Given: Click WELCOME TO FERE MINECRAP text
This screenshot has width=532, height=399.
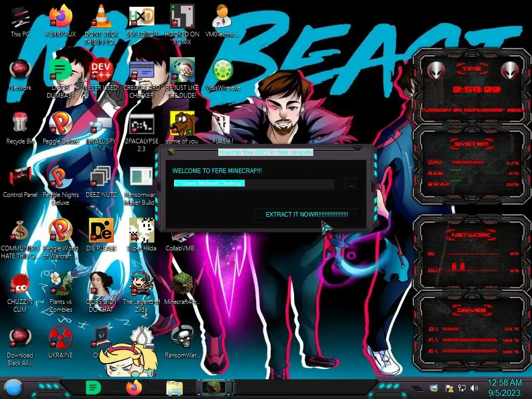Looking at the screenshot, I should click(217, 170).
